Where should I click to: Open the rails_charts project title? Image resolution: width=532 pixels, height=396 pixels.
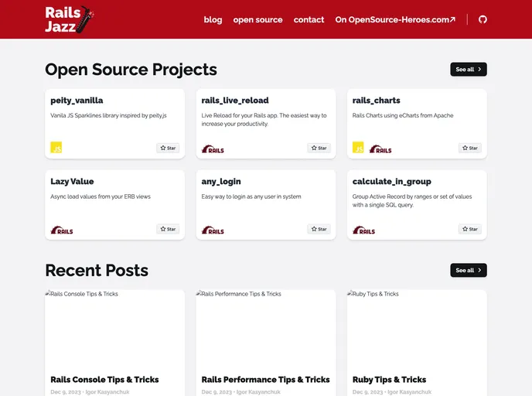[x=377, y=101]
